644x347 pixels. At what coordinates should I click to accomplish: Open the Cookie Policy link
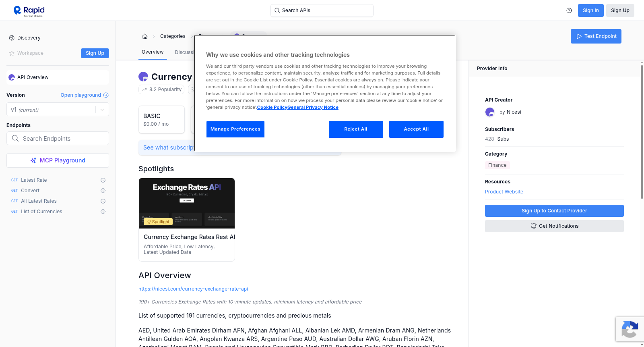coord(272,107)
